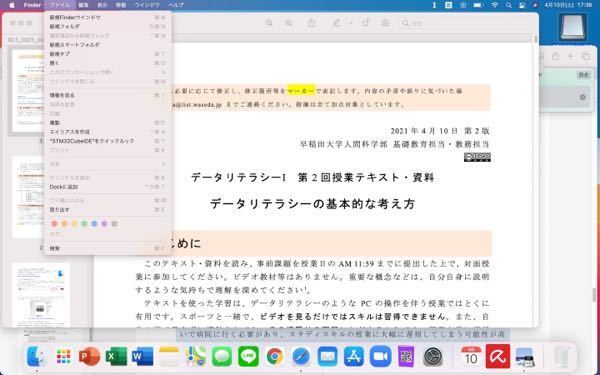Choose 情報を見る from the File menu

[108, 95]
